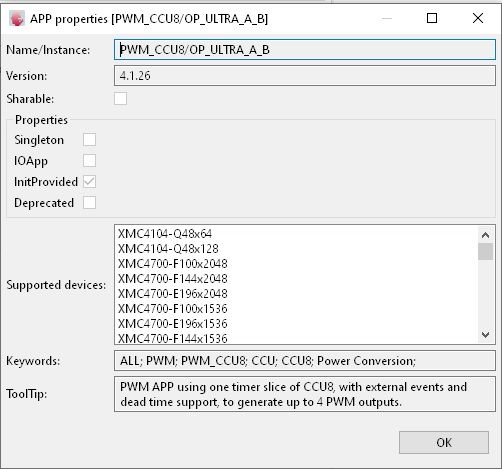
Task: Click the supported devices scroll down arrow
Action: (485, 334)
